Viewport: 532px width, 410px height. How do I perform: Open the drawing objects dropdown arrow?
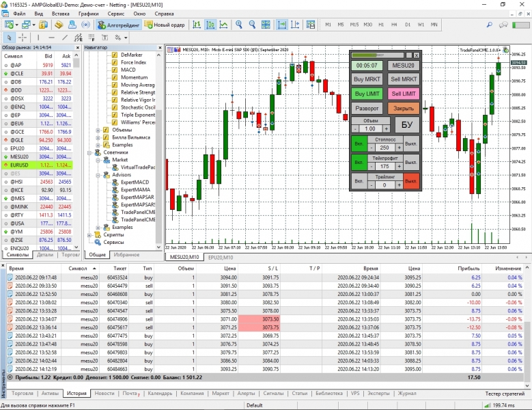(126, 38)
